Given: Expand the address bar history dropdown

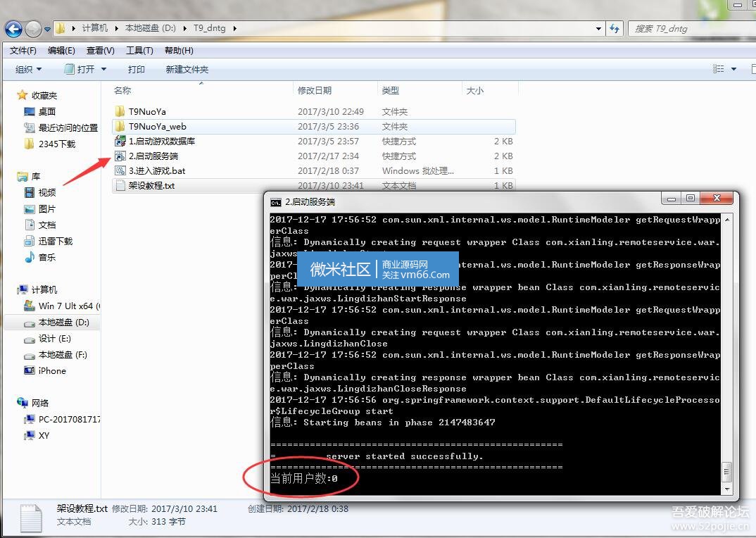Looking at the screenshot, I should 598,29.
